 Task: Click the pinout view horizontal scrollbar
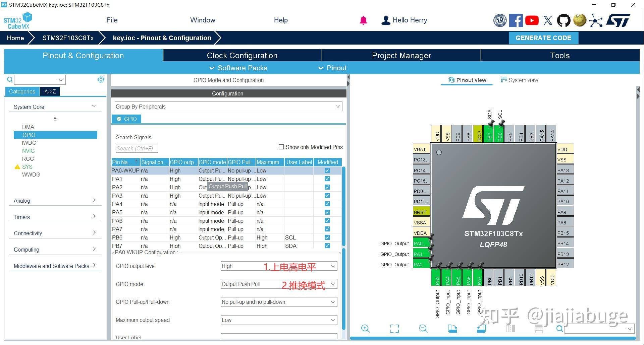(493, 338)
